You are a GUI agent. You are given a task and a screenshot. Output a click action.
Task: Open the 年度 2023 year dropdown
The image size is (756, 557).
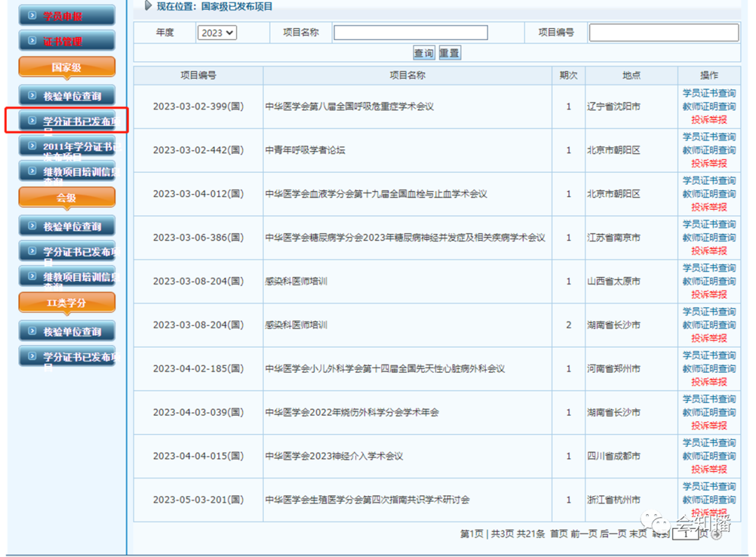tap(217, 33)
